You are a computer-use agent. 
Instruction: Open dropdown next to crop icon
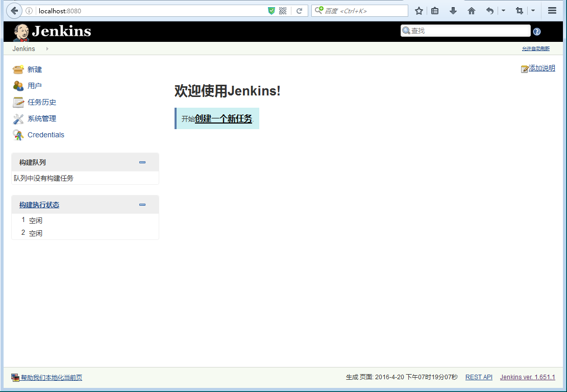tap(533, 11)
